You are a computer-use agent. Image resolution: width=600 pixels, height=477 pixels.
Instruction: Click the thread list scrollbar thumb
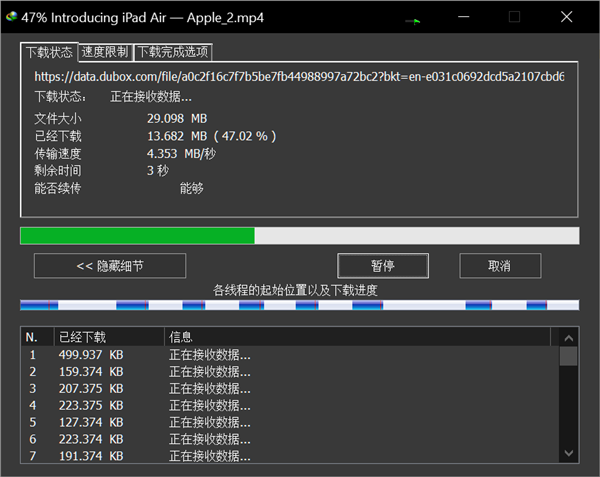click(x=569, y=356)
